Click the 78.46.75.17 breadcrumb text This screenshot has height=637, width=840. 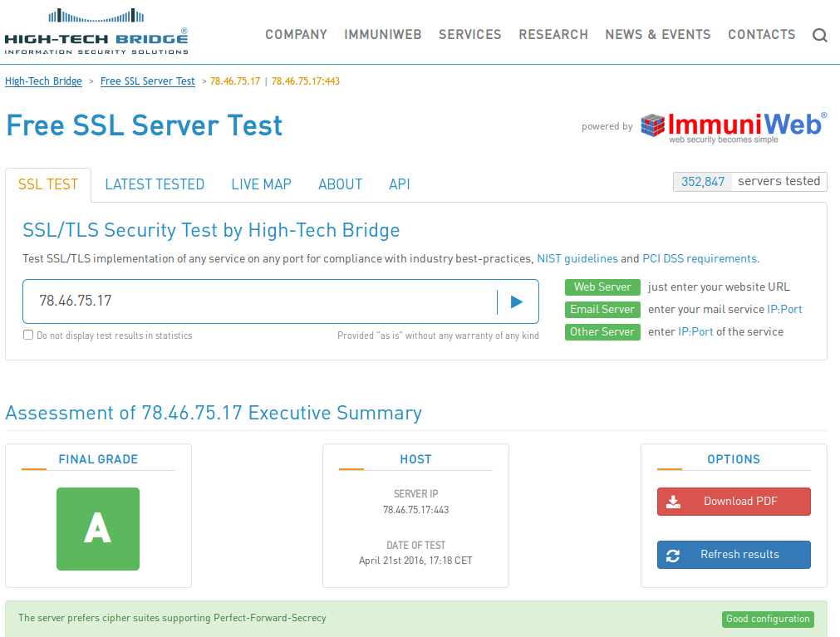pos(235,81)
